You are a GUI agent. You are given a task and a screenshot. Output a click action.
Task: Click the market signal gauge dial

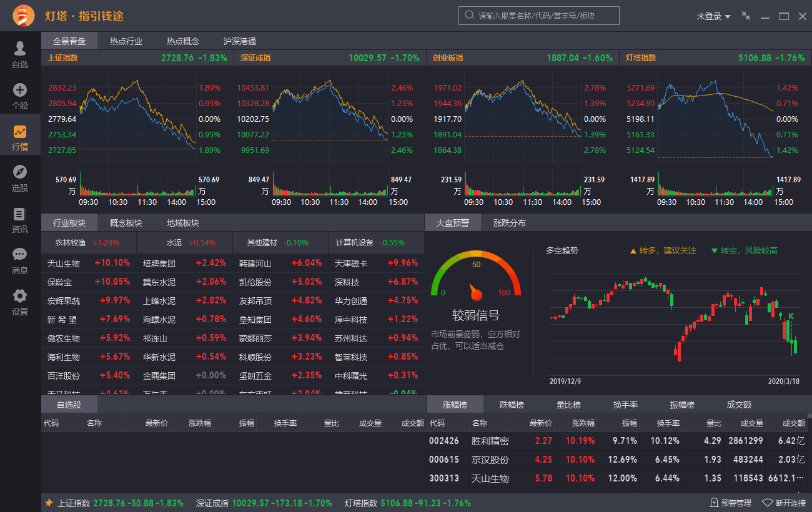(476, 275)
